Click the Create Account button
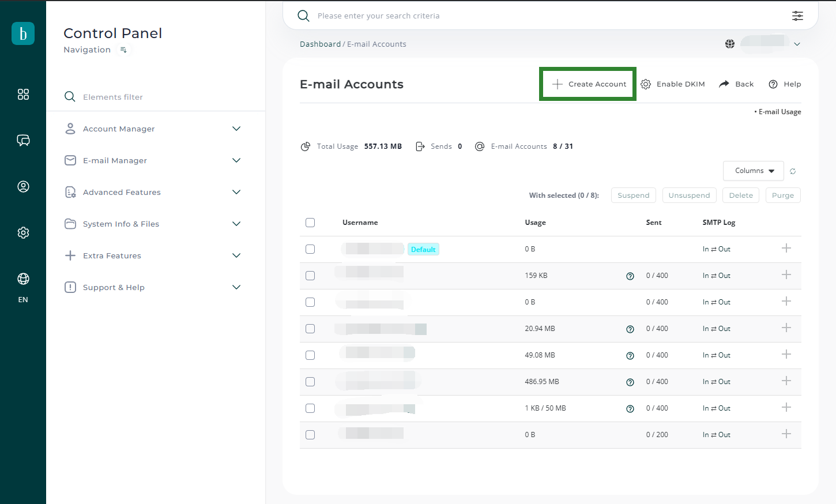The image size is (836, 504). click(x=588, y=84)
